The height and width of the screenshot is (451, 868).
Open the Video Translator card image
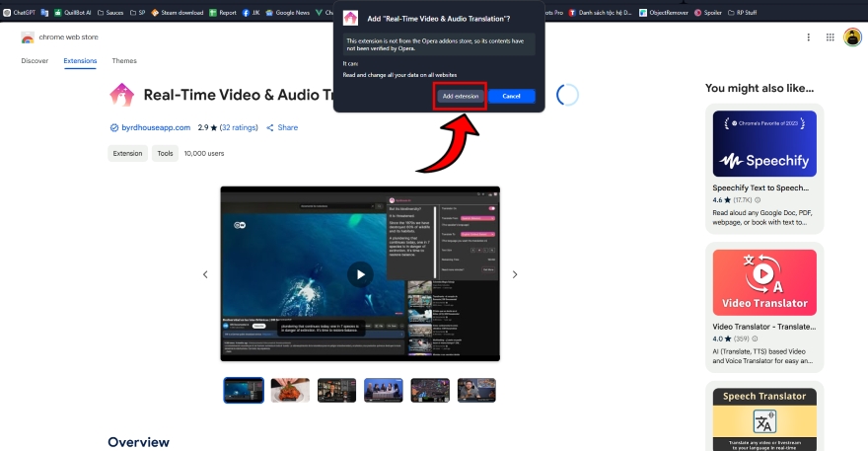click(764, 282)
